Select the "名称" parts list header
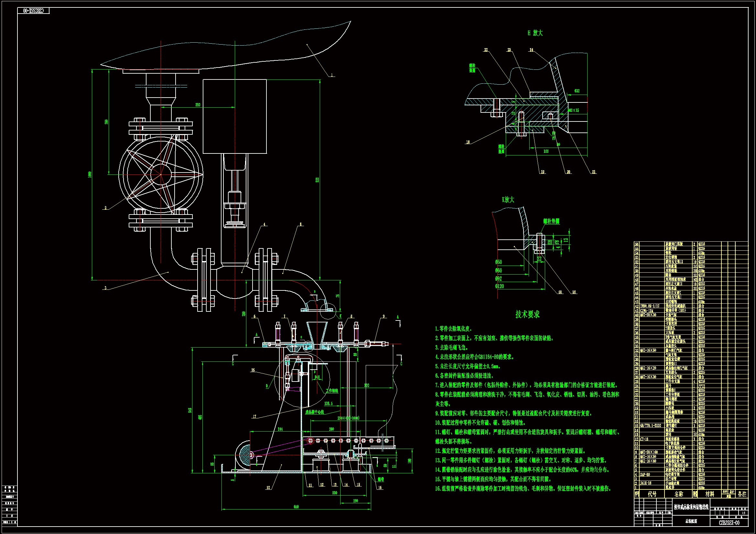 click(679, 494)
